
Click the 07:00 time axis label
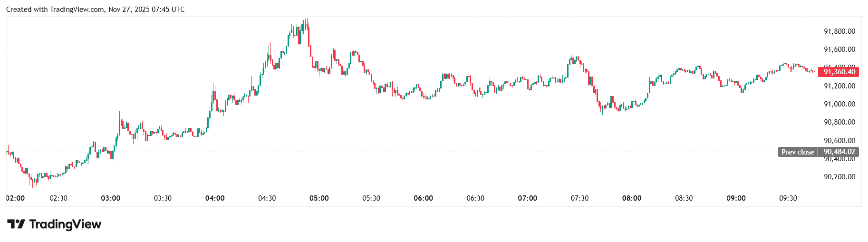(x=527, y=198)
